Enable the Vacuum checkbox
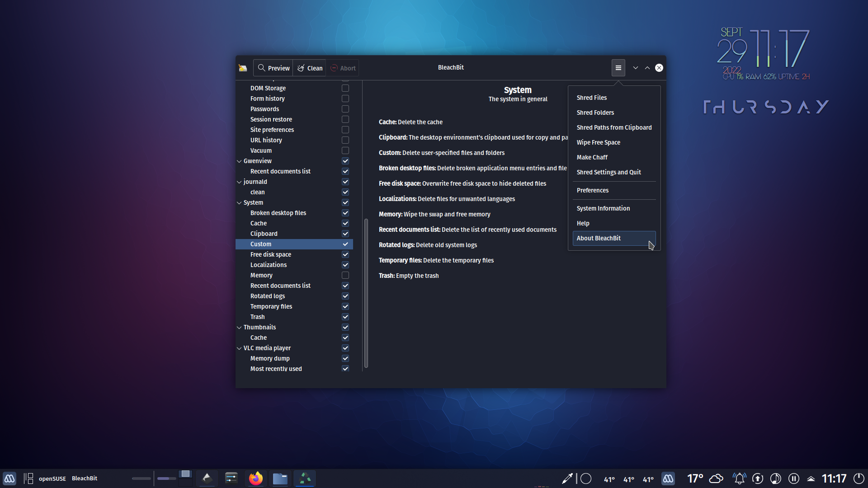The width and height of the screenshot is (868, 488). (345, 150)
